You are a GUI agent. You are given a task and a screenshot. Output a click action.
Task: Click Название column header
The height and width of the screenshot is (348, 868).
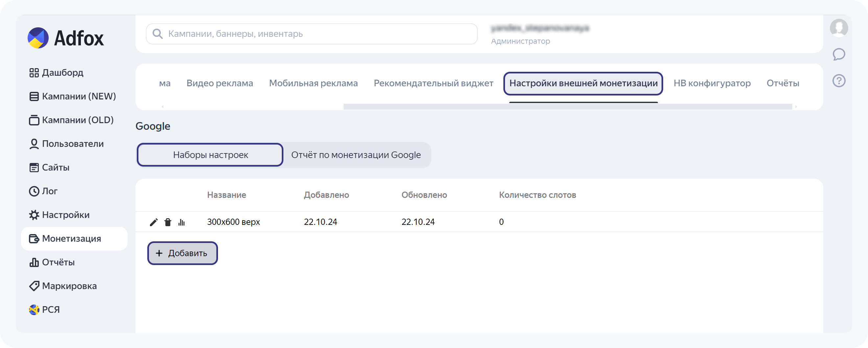227,195
